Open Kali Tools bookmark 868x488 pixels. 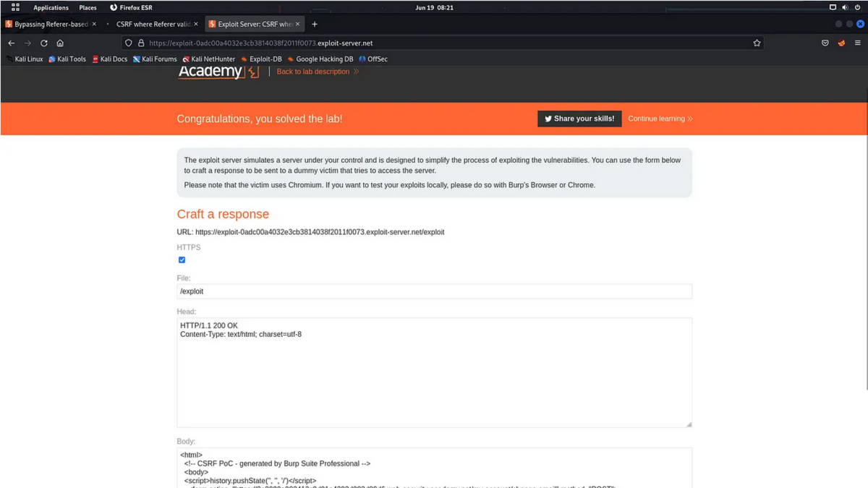pyautogui.click(x=67, y=59)
